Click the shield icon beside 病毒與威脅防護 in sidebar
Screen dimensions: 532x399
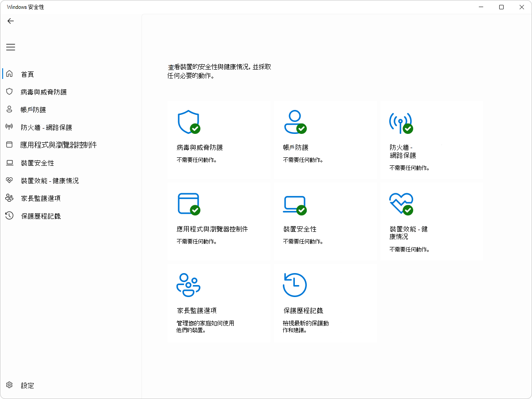[9, 92]
